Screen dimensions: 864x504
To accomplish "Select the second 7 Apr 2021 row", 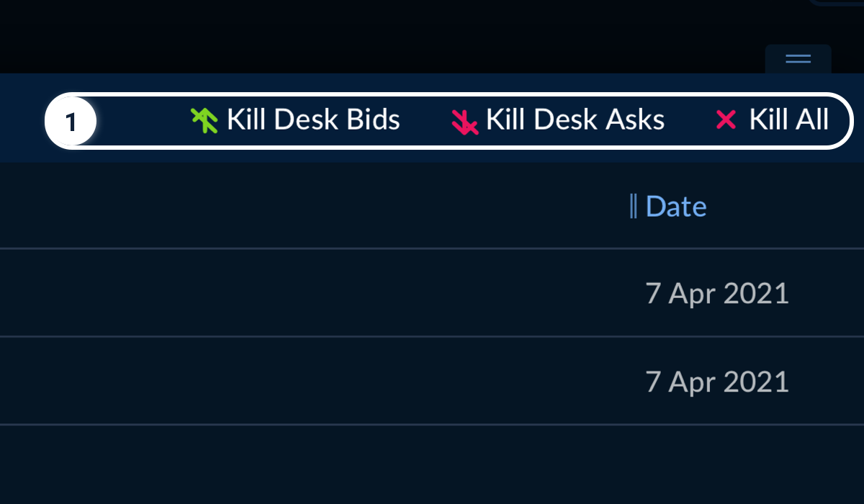I will (432, 381).
